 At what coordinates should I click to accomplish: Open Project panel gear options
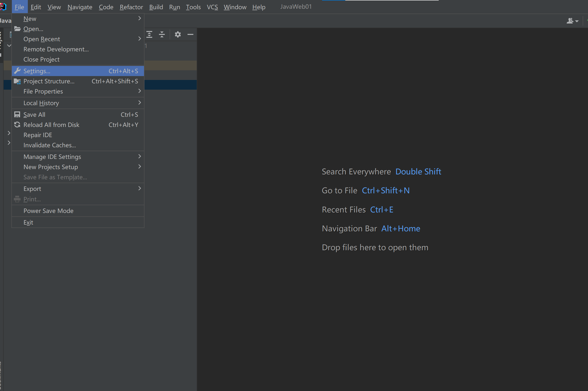coord(178,34)
